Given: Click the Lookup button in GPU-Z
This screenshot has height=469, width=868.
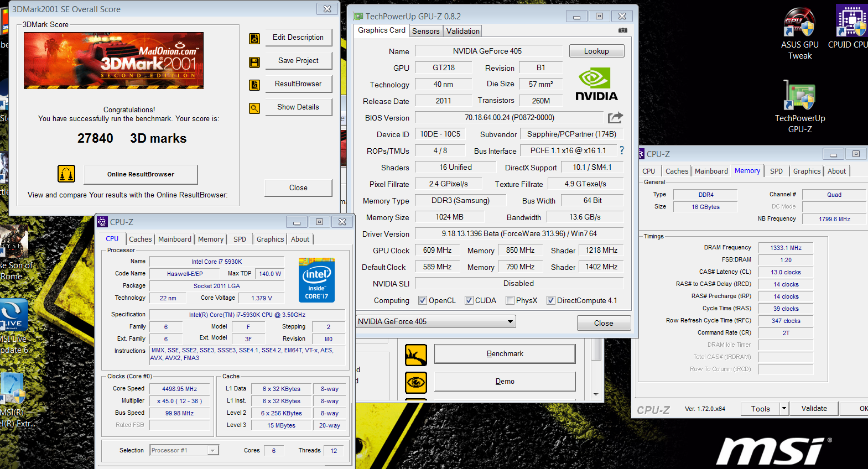Looking at the screenshot, I should coord(596,51).
